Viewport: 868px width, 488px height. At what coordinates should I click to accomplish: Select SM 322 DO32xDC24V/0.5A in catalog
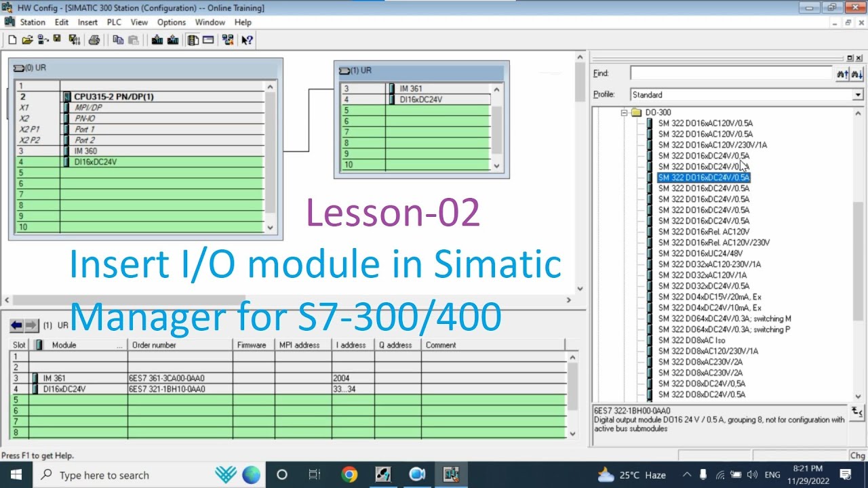click(704, 286)
